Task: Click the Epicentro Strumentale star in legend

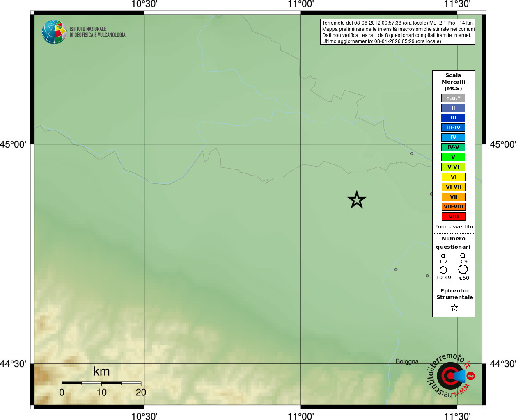Action: coord(454,308)
